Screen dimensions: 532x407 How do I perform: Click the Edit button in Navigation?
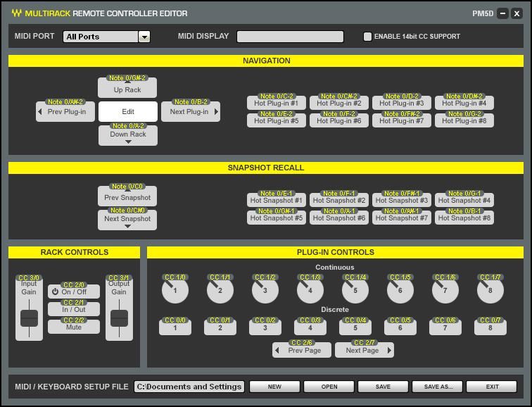pyautogui.click(x=128, y=111)
